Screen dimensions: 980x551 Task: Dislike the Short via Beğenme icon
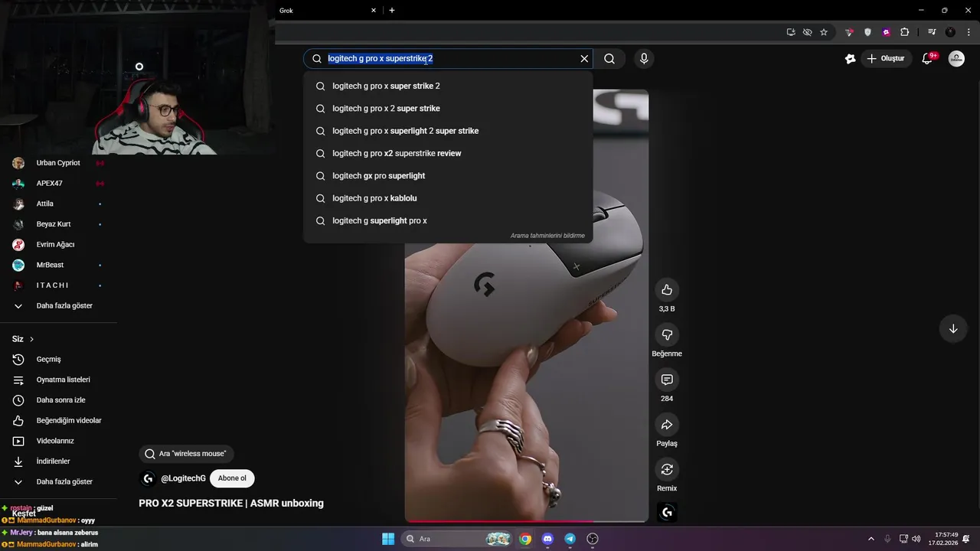point(667,334)
